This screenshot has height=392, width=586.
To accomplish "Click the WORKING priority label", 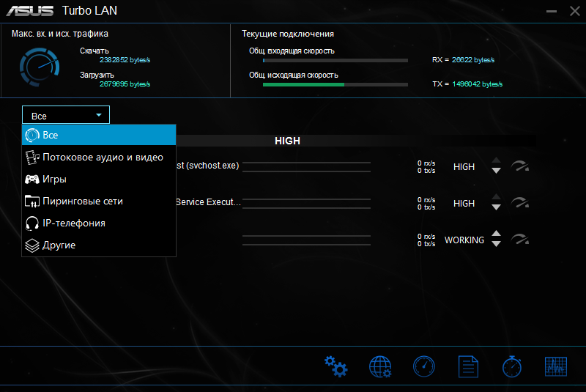I will (x=464, y=240).
